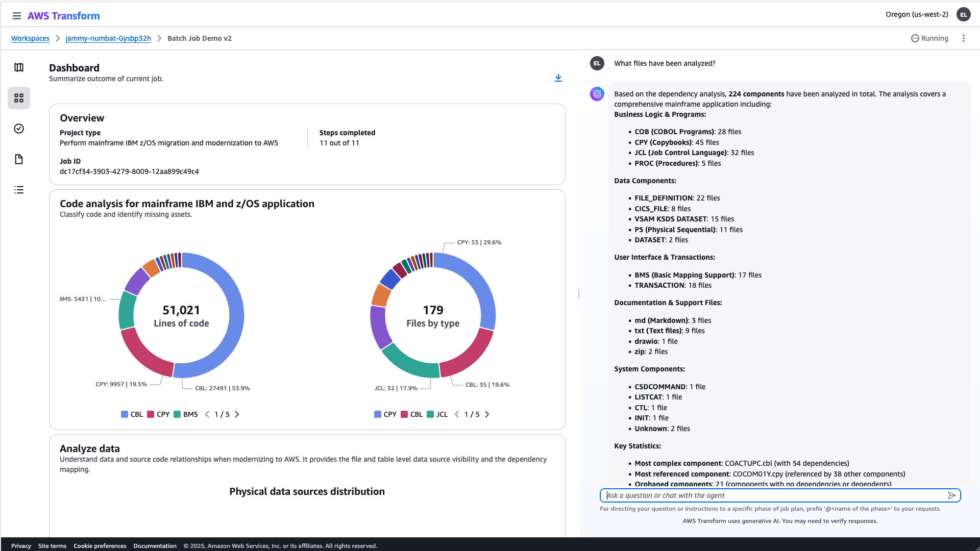Toggle JCL legend in files by type chart
This screenshot has height=551, width=980.
pos(437,414)
